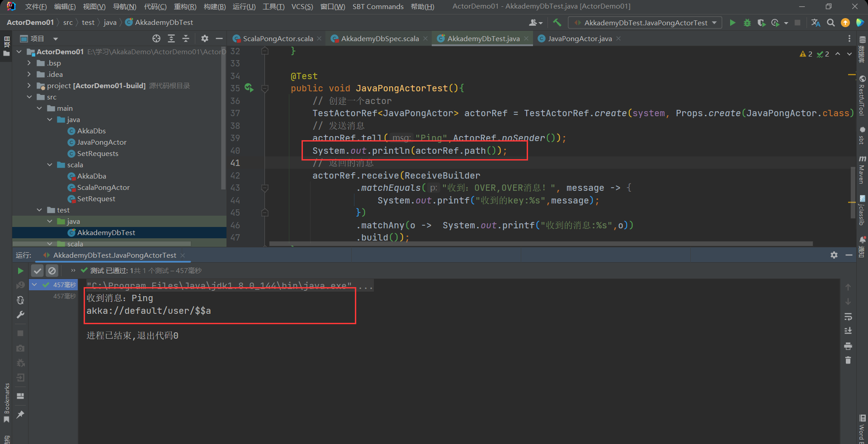This screenshot has height=444, width=868.
Task: Click src in the breadcrumb bar
Action: click(68, 22)
